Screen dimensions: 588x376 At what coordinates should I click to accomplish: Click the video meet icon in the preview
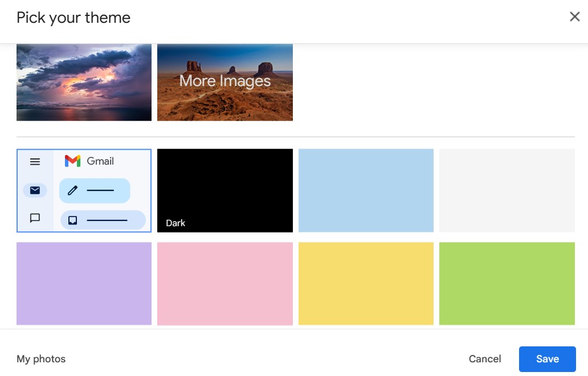pyautogui.click(x=72, y=219)
